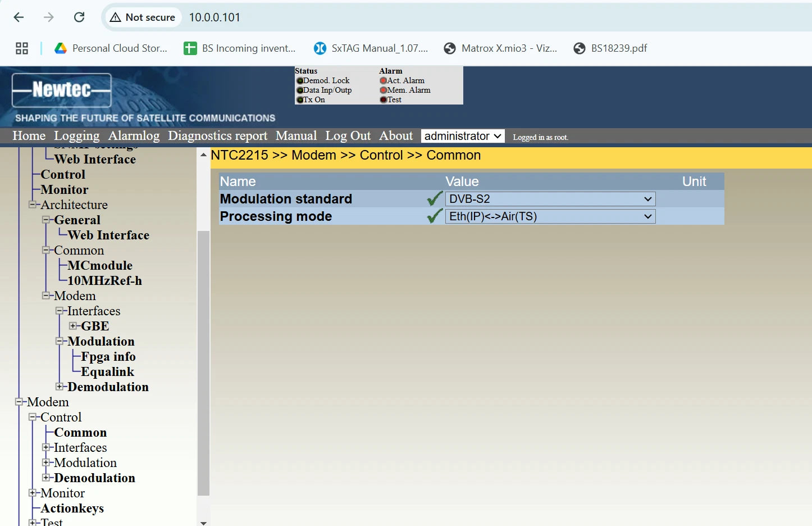Open the Modulation standard DVB-S2 dropdown
Image resolution: width=812 pixels, height=526 pixels.
[550, 199]
